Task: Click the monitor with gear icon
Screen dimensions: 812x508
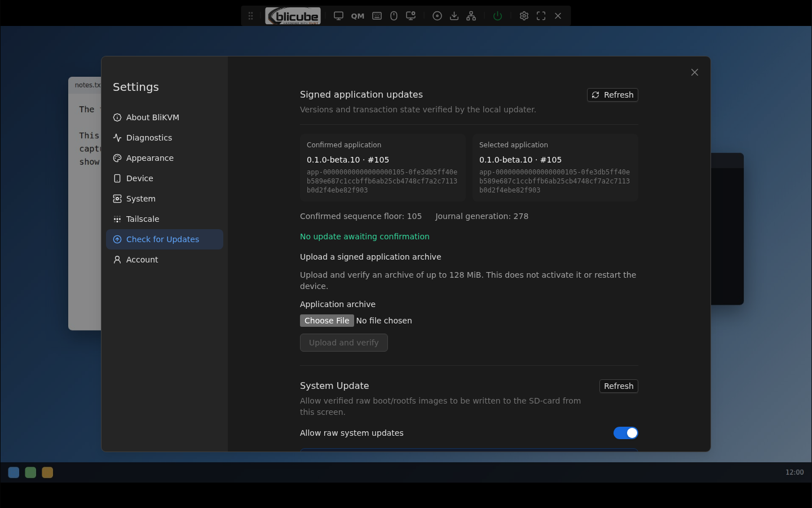Action: point(411,16)
